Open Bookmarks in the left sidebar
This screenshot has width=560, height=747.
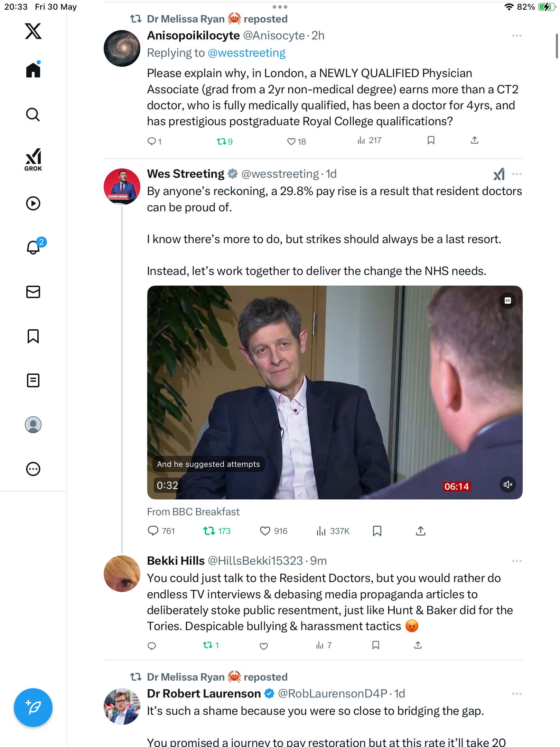(x=33, y=336)
